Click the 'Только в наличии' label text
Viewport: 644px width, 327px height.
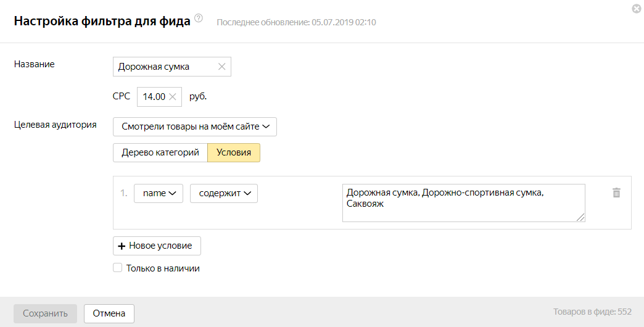pyautogui.click(x=163, y=268)
